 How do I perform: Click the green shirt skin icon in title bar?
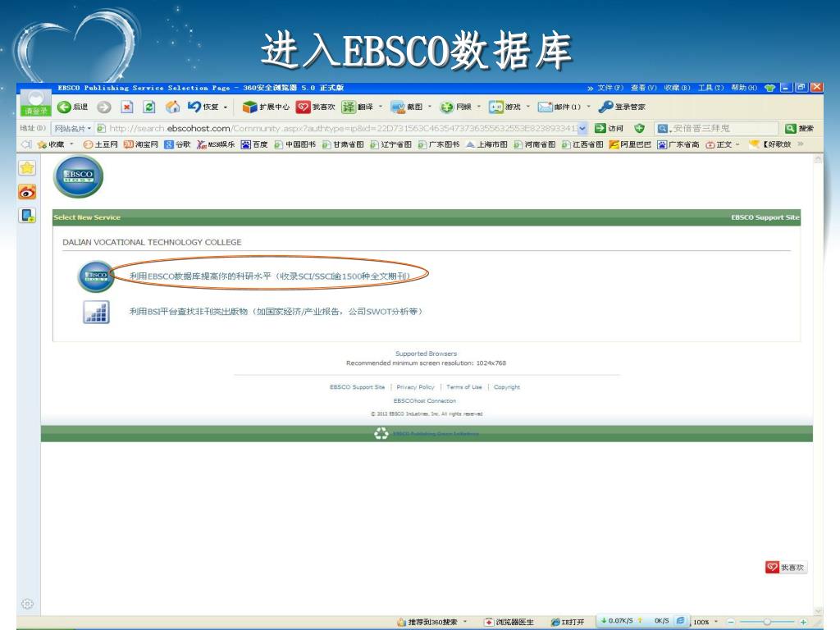coord(769,88)
